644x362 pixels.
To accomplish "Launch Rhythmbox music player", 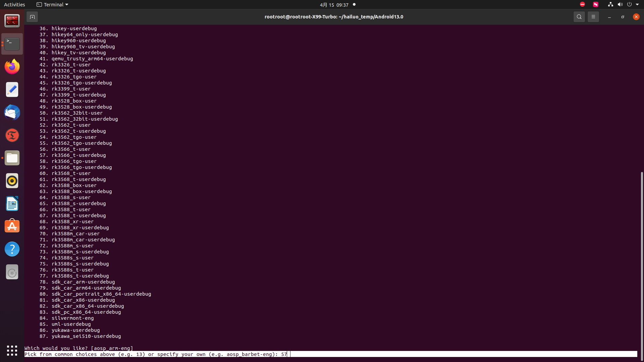I will tap(12, 181).
